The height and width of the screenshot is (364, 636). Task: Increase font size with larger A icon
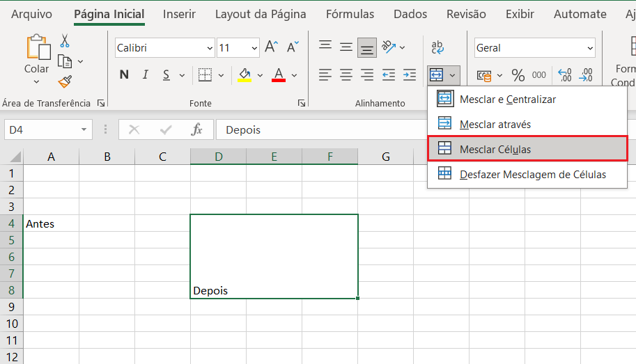(272, 47)
